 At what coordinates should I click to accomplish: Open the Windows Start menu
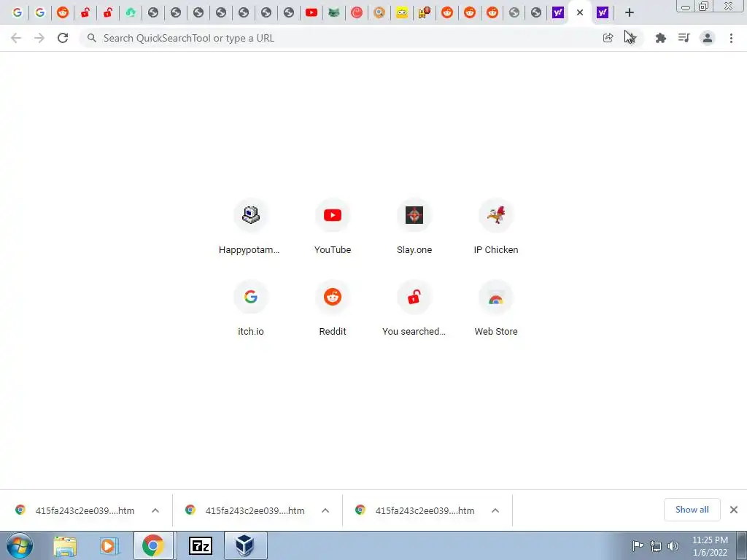[20, 545]
